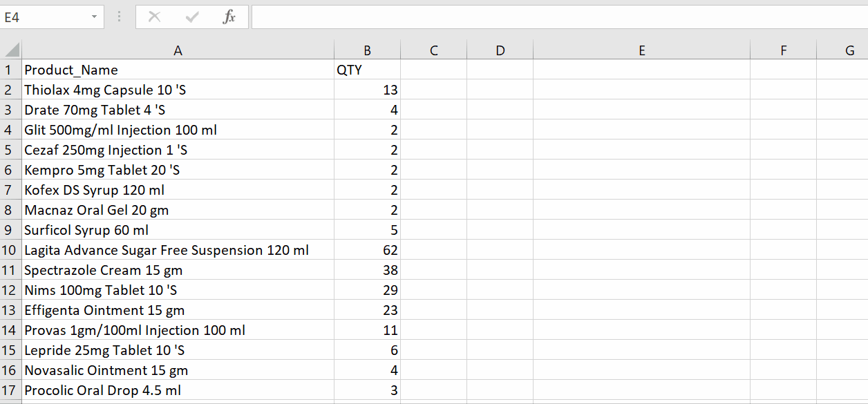Select the Procolic Oral Drop 4.5 ml cell

178,390
